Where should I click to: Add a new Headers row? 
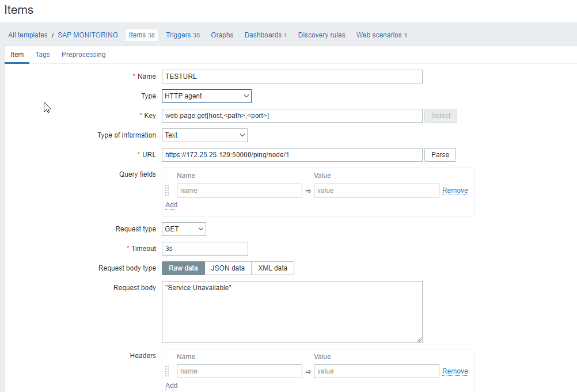tap(172, 386)
